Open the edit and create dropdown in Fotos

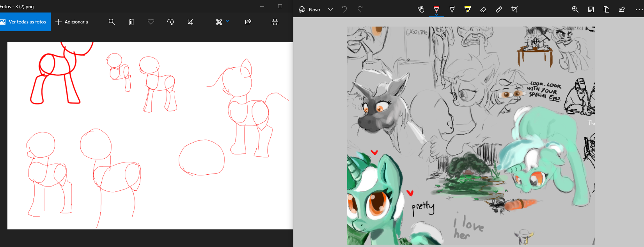click(222, 22)
